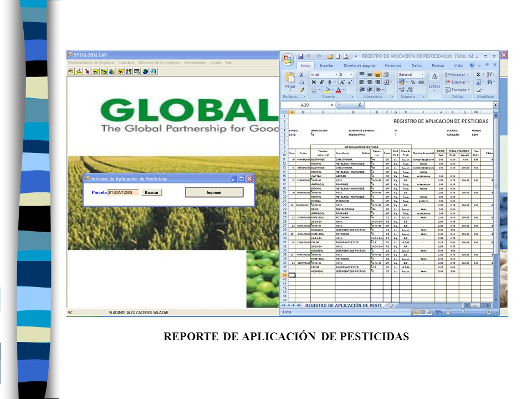
Task: Open Informes de los registros menu
Action: tap(159, 63)
